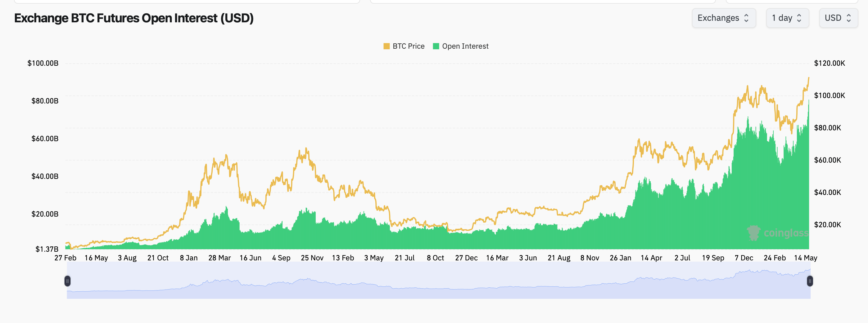The image size is (868, 323).
Task: Toggle the BTC Price legend series
Action: coord(404,46)
